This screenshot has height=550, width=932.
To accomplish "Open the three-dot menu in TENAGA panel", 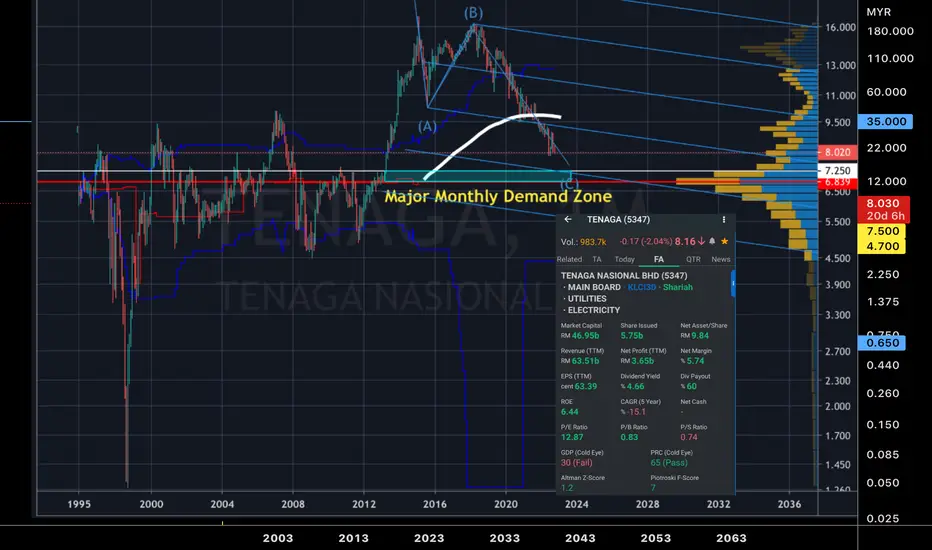I will [723, 219].
